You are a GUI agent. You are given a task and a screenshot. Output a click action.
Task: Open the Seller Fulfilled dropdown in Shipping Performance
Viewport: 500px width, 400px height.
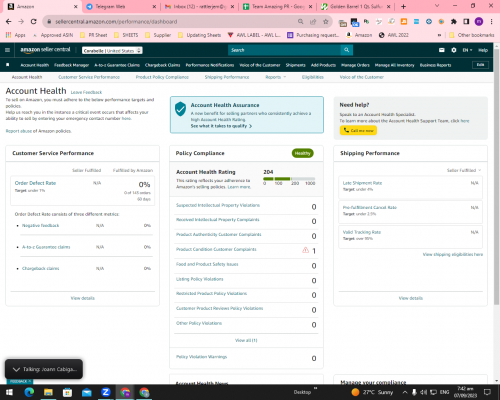coord(464,170)
